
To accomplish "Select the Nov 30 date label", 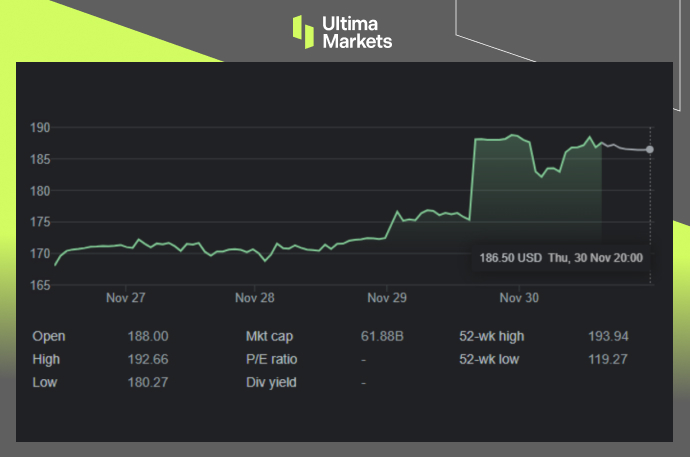I will point(518,298).
